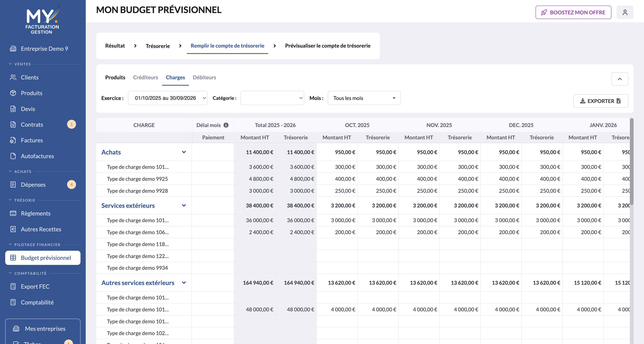Click the Type de charge demo 106... row
This screenshot has width=644, height=344.
pos(138,232)
